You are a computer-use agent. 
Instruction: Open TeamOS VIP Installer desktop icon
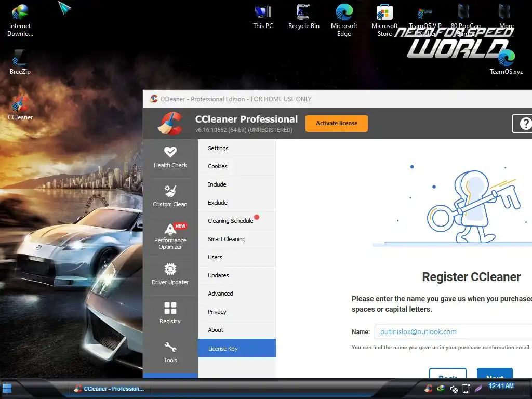tap(425, 20)
